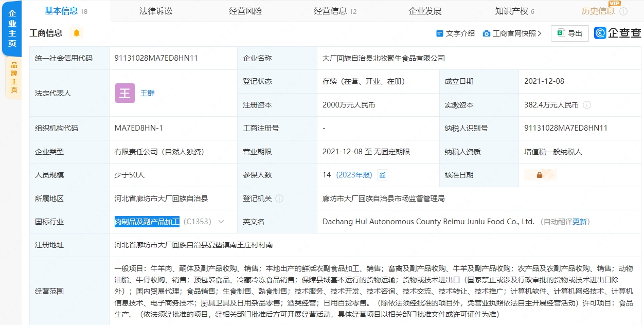Click the 企查查 logo
This screenshot has height=325, width=644.
tap(618, 33)
